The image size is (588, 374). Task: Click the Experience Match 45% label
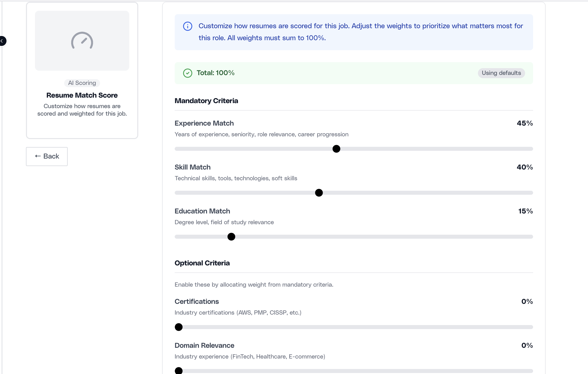pos(524,123)
